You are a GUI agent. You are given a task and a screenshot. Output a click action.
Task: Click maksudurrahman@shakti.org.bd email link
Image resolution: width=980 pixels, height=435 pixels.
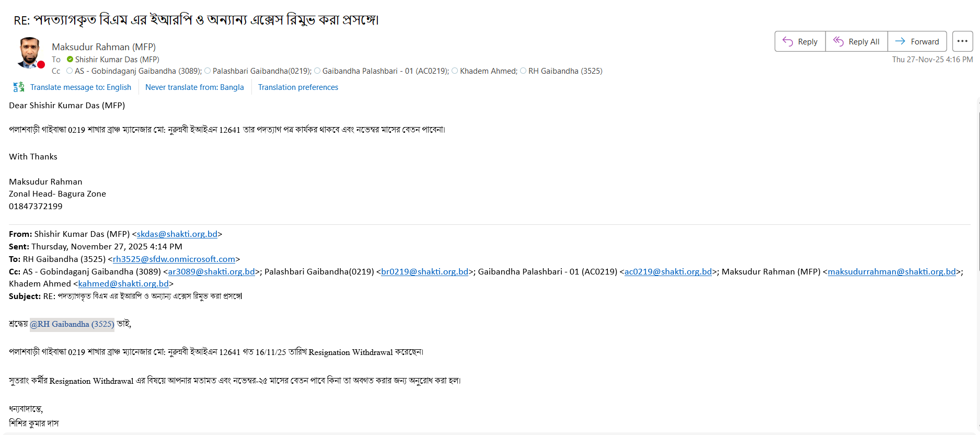[x=891, y=272]
